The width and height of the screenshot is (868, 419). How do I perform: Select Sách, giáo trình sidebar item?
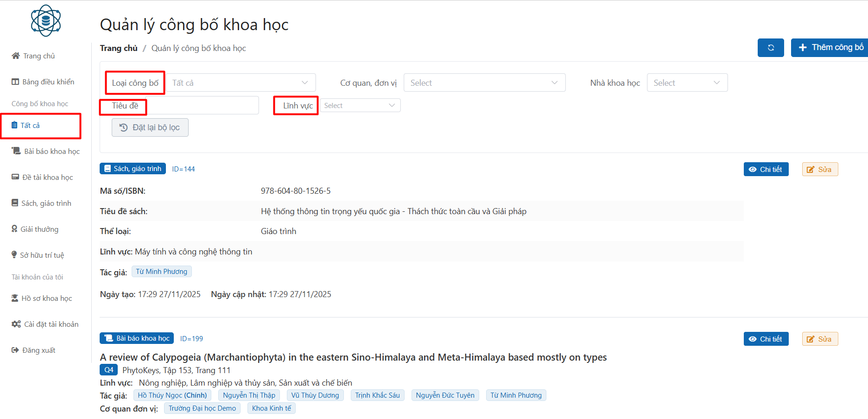[46, 203]
